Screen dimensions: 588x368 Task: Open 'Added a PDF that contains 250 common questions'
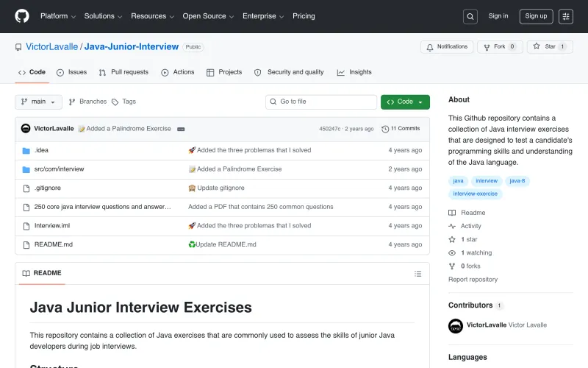pyautogui.click(x=261, y=207)
